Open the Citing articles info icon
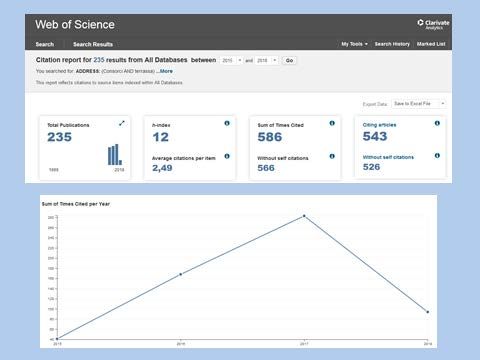This screenshot has width=480, height=360. coord(437,123)
